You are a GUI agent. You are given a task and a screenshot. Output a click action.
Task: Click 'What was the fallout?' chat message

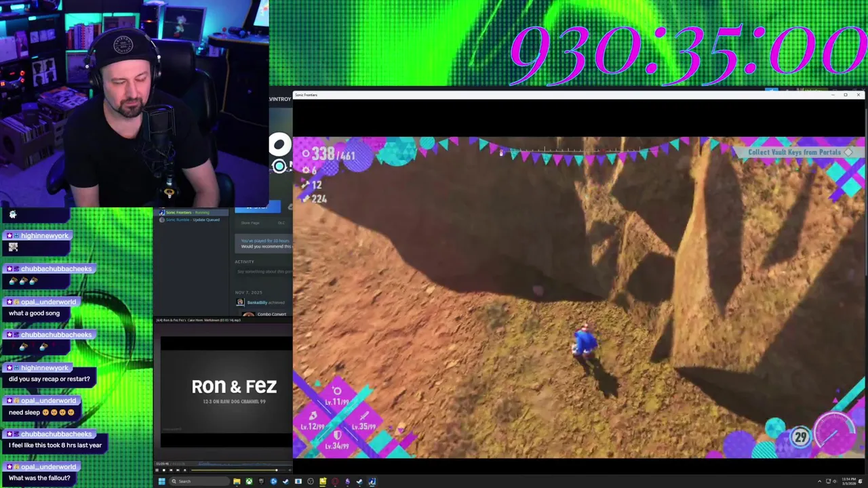point(39,478)
